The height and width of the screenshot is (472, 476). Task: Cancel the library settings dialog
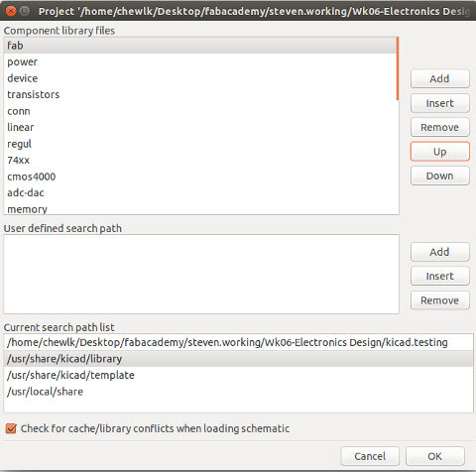[x=370, y=456]
